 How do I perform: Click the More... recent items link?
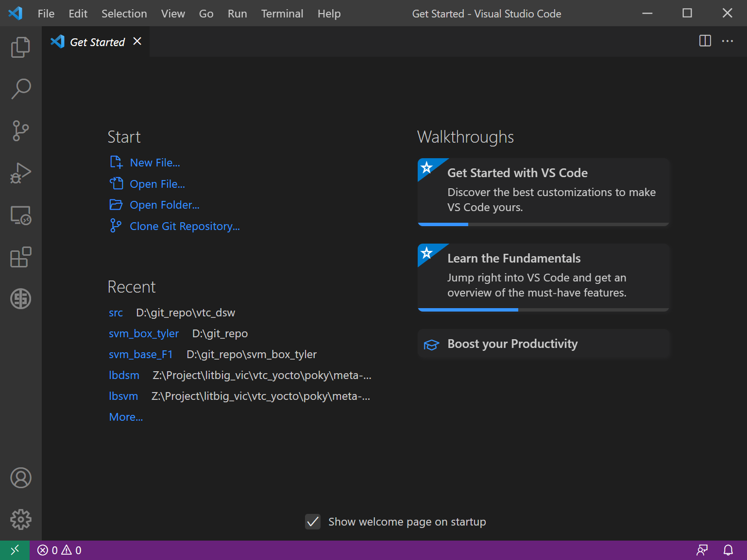pyautogui.click(x=126, y=417)
